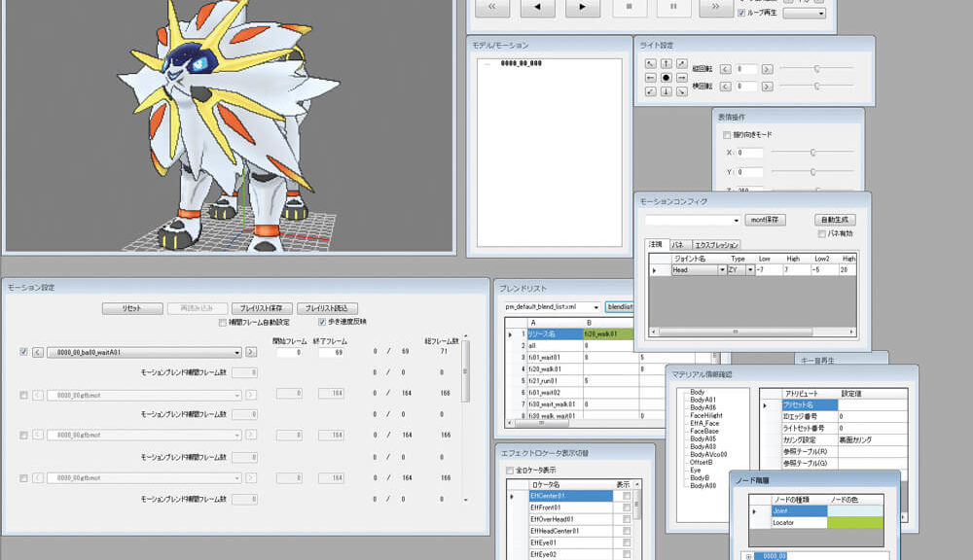Click the play-forward triangle button
This screenshot has width=973, height=560.
click(582, 8)
